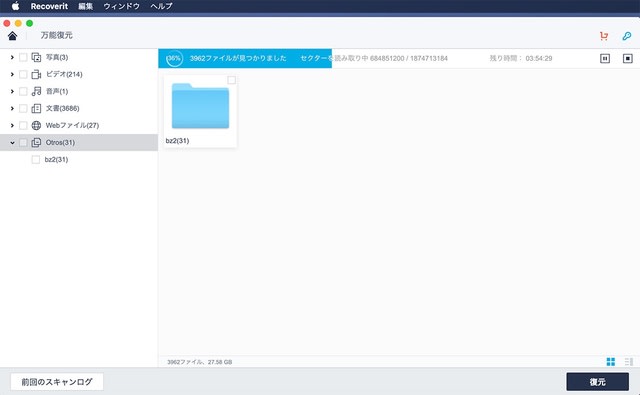
Task: Stop the scan with the stop icon
Action: coord(627,58)
